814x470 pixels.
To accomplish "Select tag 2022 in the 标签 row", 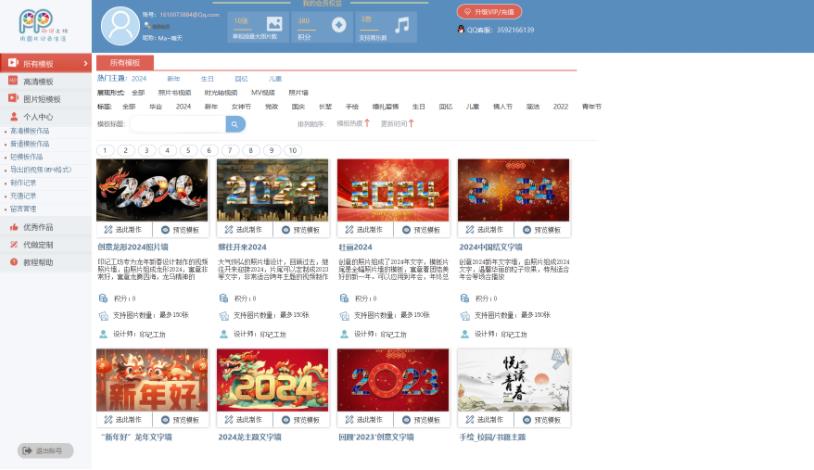I will click(x=560, y=106).
